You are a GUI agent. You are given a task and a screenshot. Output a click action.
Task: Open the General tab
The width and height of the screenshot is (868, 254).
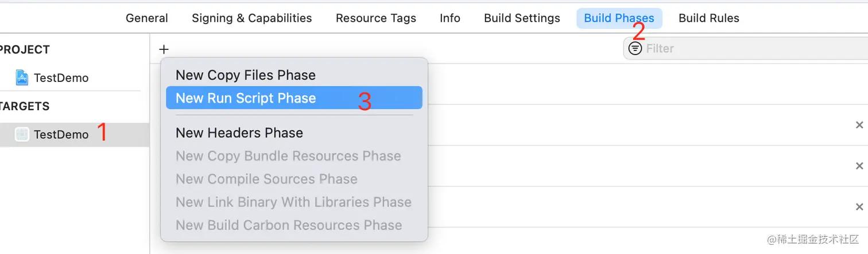coord(147,18)
